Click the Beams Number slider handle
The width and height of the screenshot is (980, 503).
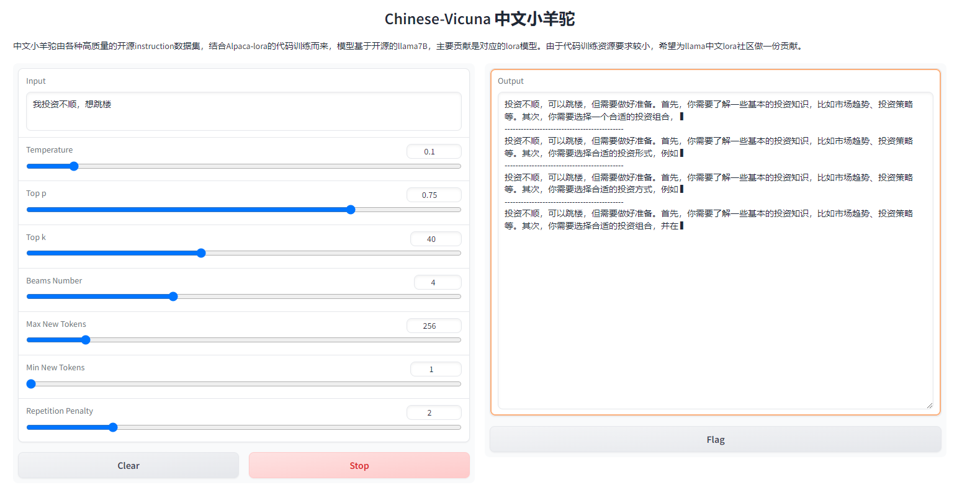click(x=173, y=296)
